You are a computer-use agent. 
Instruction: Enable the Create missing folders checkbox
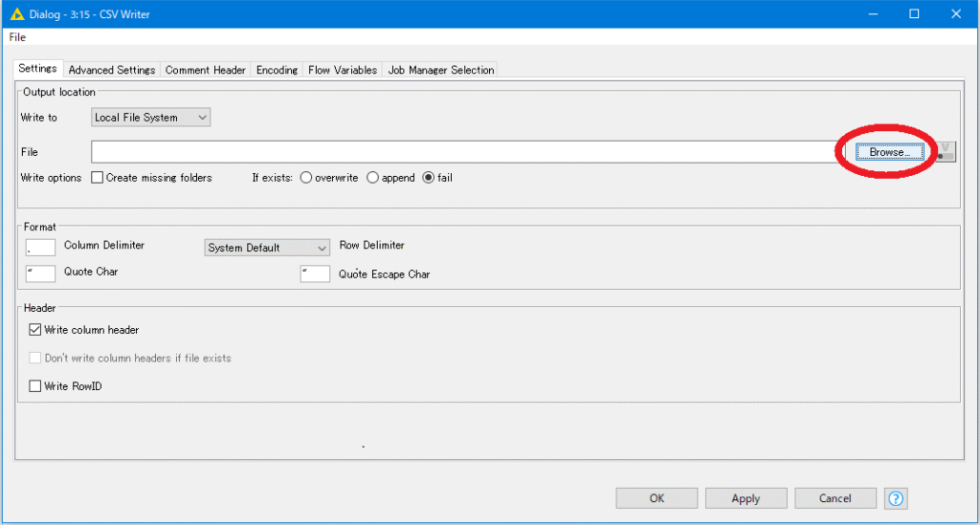(x=98, y=178)
